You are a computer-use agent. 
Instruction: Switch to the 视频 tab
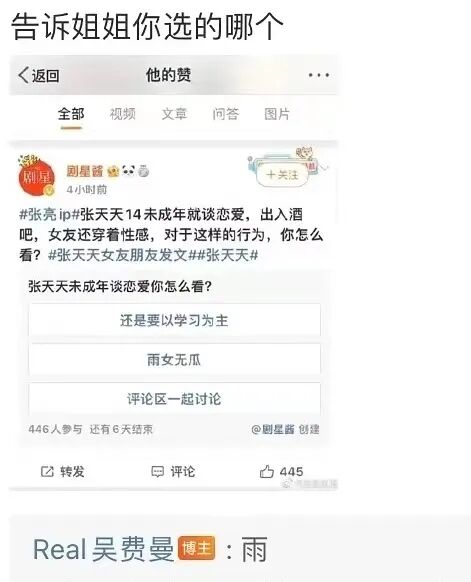click(122, 114)
